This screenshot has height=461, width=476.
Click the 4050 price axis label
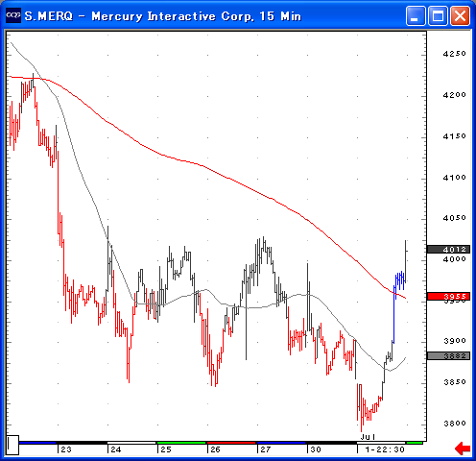[454, 218]
